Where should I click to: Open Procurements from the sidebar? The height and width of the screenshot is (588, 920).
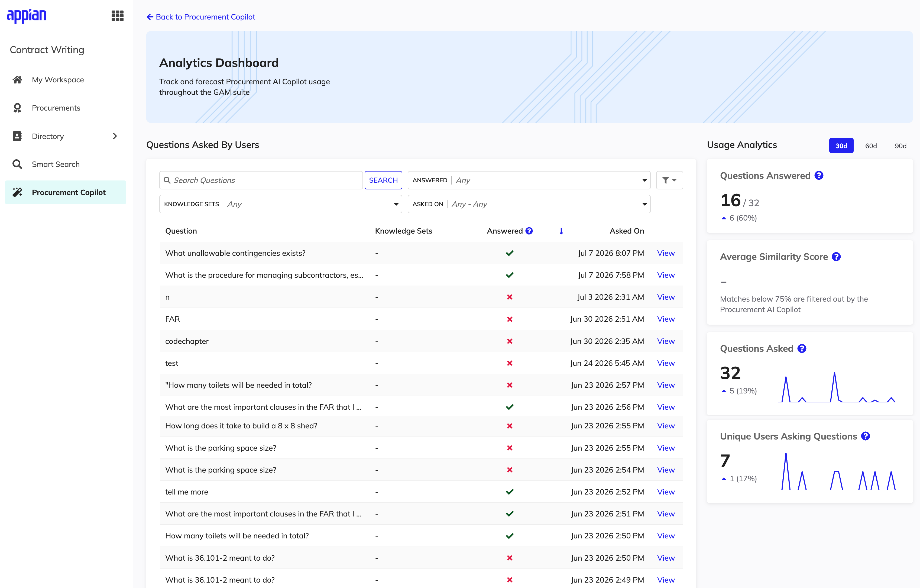pos(65,108)
